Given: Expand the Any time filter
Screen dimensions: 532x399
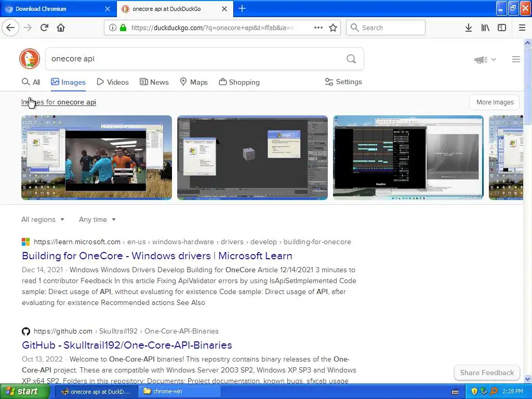Looking at the screenshot, I should pos(97,220).
